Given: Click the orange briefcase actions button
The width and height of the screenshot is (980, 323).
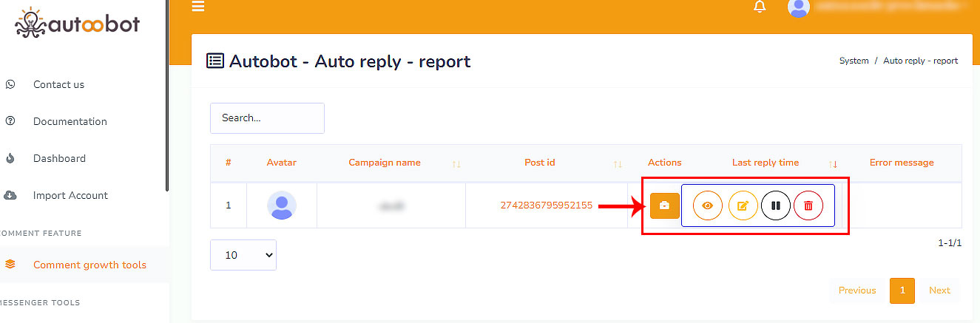Looking at the screenshot, I should pyautogui.click(x=664, y=205).
